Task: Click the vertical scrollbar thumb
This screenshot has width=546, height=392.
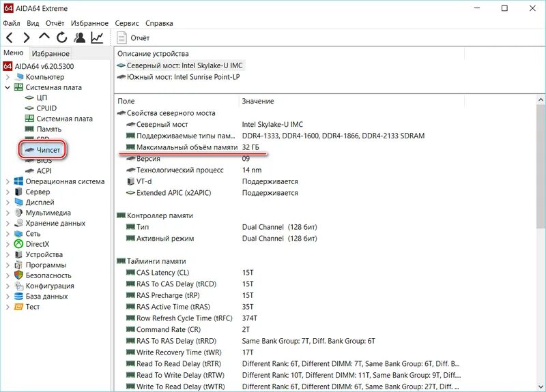Action: [541, 167]
